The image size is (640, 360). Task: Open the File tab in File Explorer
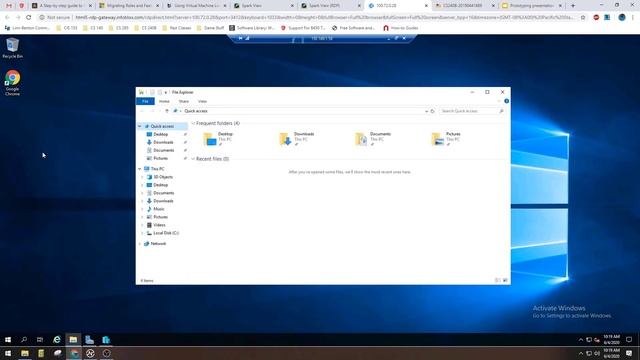click(x=145, y=101)
